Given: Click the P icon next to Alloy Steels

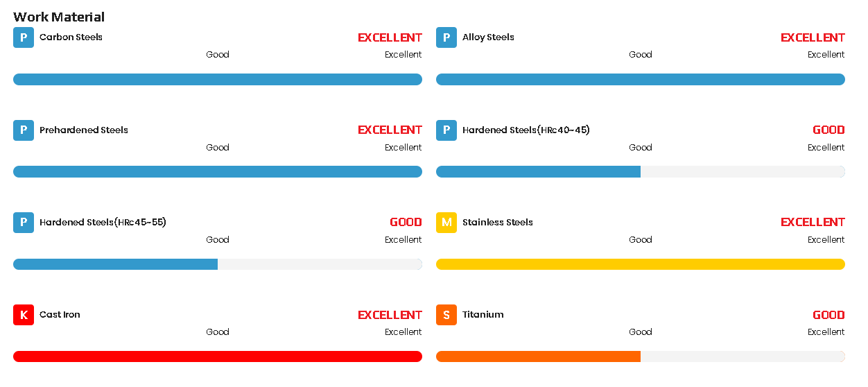Looking at the screenshot, I should (446, 37).
